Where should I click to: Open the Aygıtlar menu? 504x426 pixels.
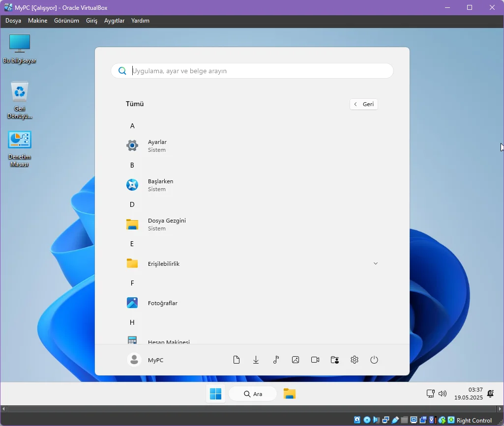[x=114, y=21]
